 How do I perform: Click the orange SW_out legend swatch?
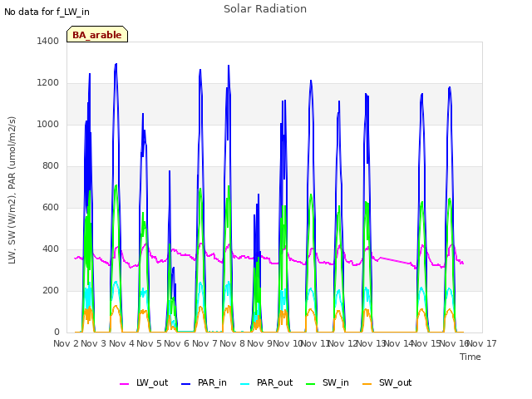(x=367, y=384)
